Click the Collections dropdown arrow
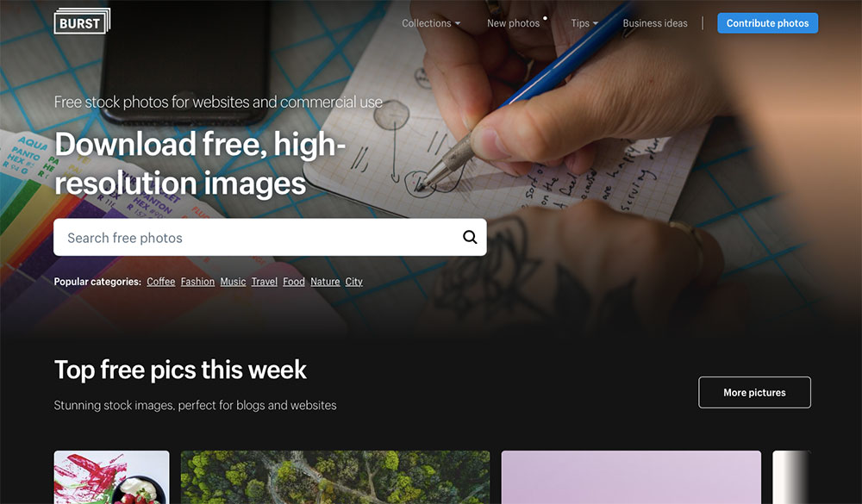Image resolution: width=862 pixels, height=504 pixels. point(458,23)
